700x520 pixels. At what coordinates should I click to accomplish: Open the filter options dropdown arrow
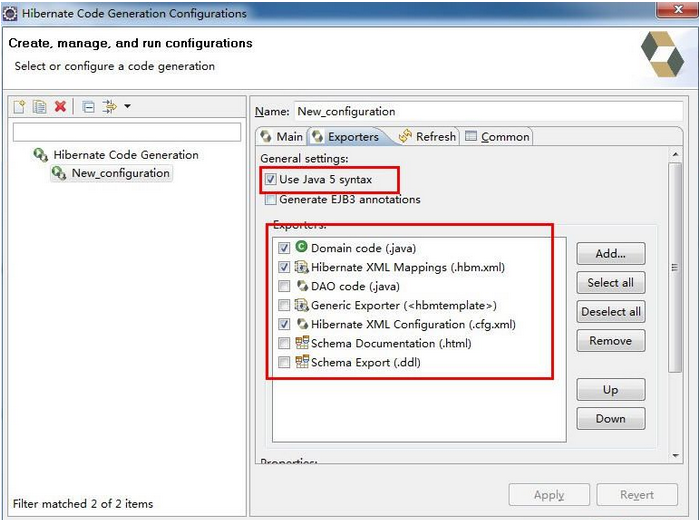coord(127,107)
